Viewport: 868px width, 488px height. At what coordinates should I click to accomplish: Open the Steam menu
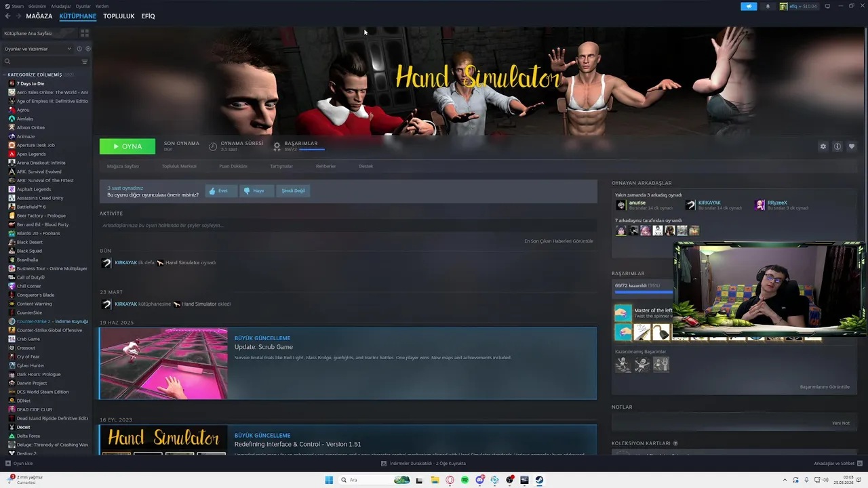[18, 6]
